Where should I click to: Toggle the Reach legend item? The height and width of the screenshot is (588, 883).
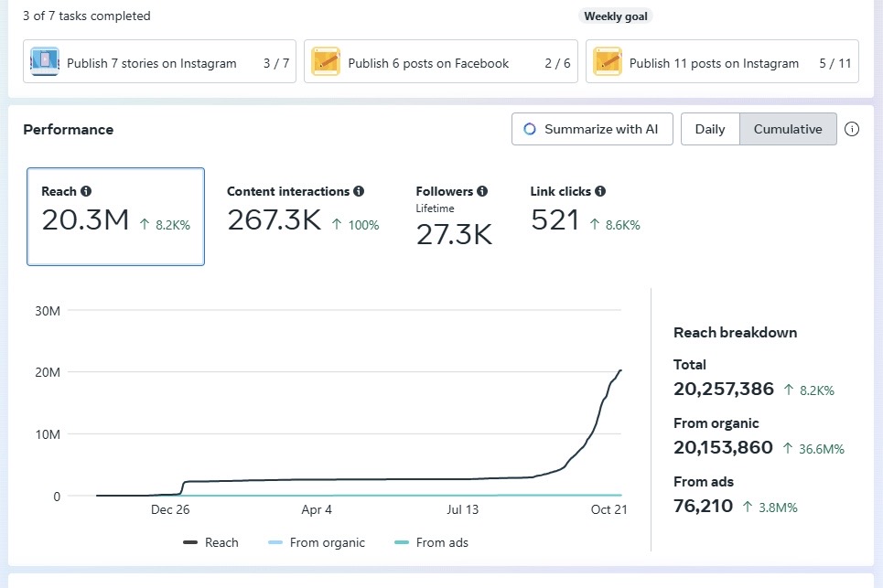[211, 542]
